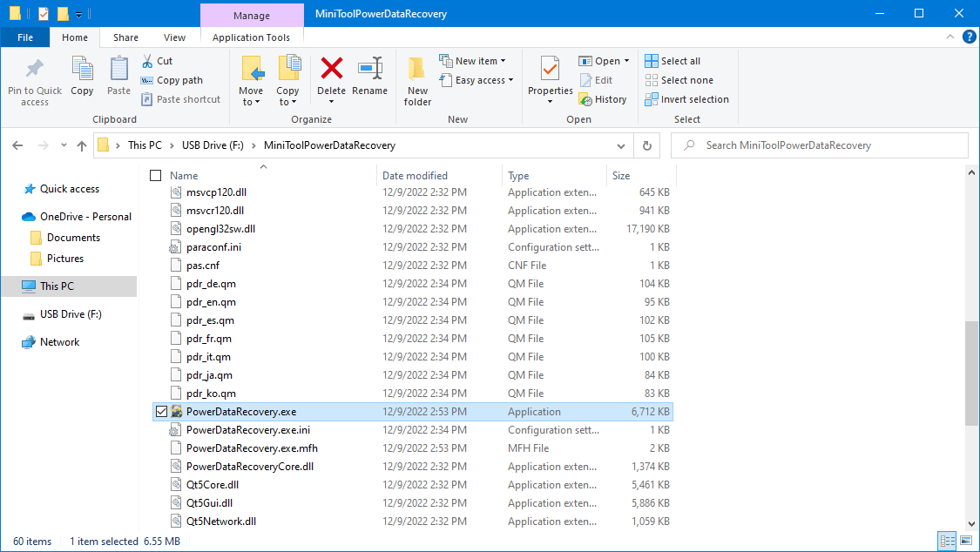Sort by the Name column header
This screenshot has width=980, height=552.
pos(184,176)
